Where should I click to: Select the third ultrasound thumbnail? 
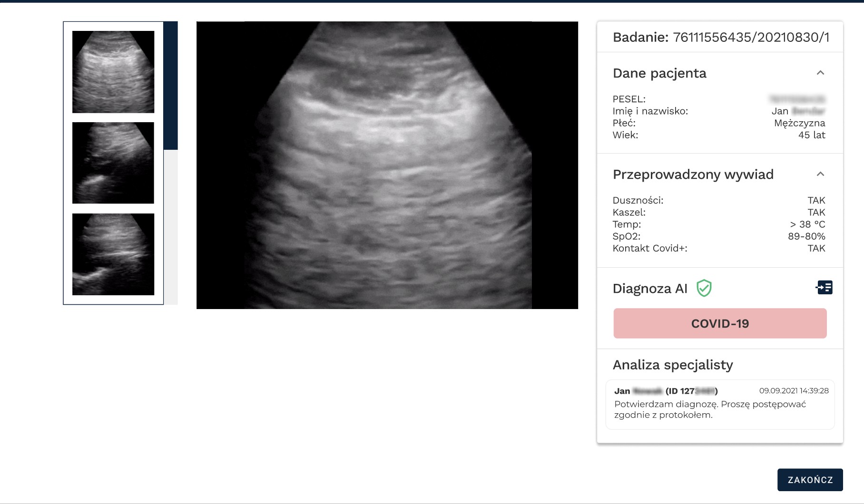click(x=113, y=254)
